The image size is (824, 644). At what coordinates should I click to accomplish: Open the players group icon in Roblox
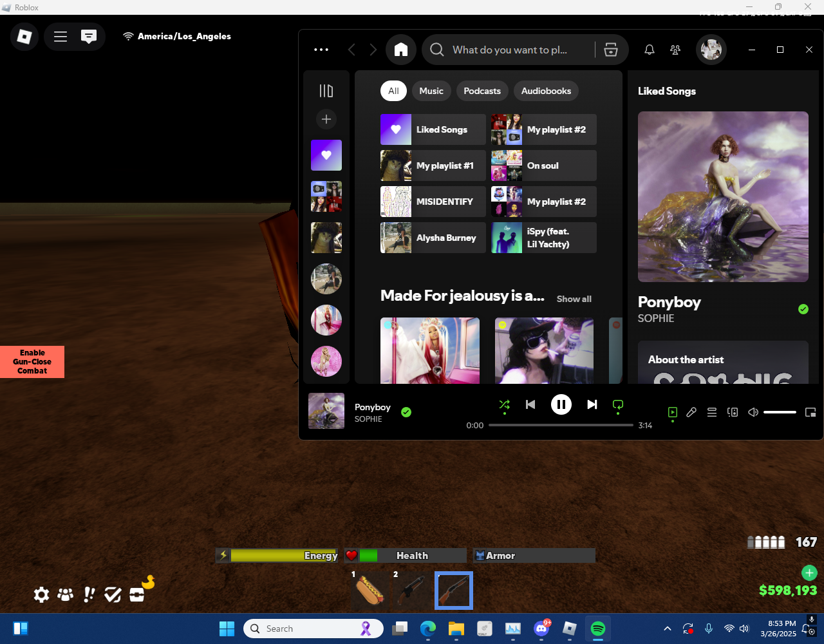(x=66, y=594)
